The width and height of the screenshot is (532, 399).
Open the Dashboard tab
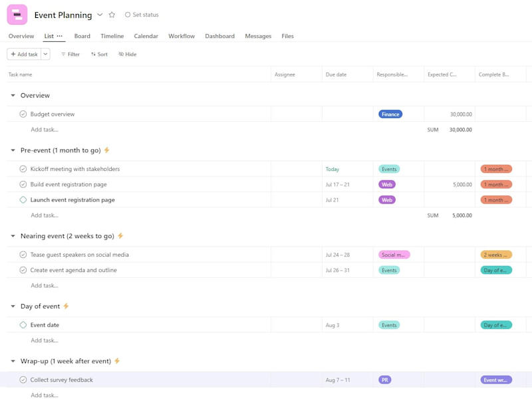pyautogui.click(x=219, y=36)
